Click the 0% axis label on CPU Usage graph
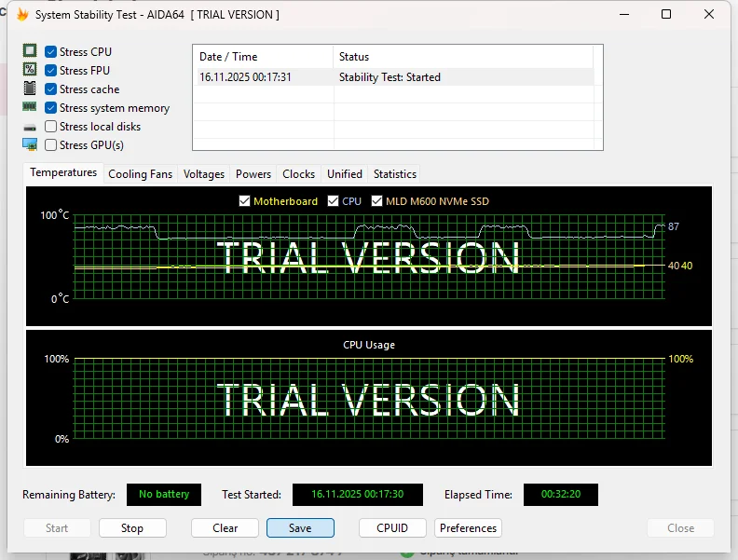The width and height of the screenshot is (738, 560). tap(62, 439)
